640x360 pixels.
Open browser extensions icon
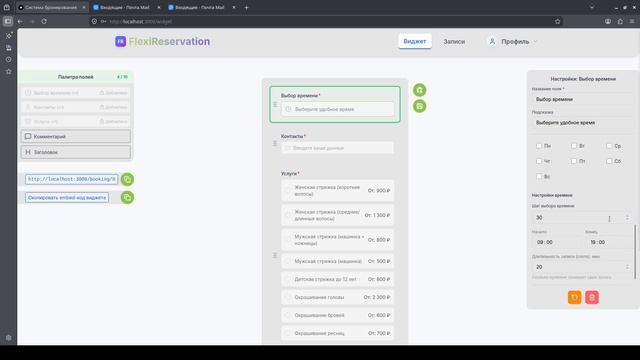(x=620, y=21)
